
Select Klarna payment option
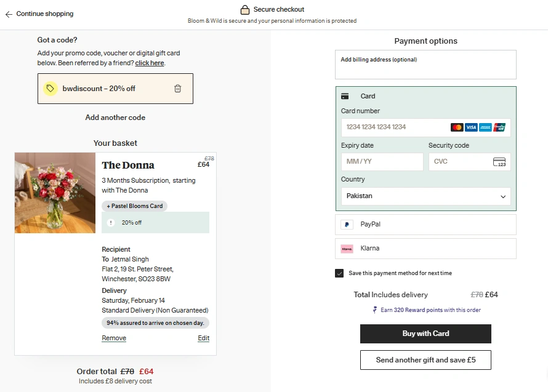(425, 249)
